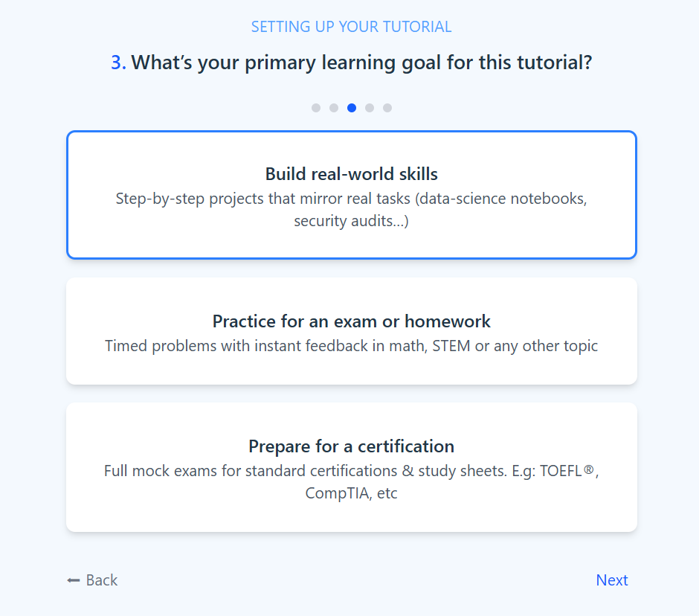
Task: Click the card mentioning data-science notebooks
Action: pos(351,194)
